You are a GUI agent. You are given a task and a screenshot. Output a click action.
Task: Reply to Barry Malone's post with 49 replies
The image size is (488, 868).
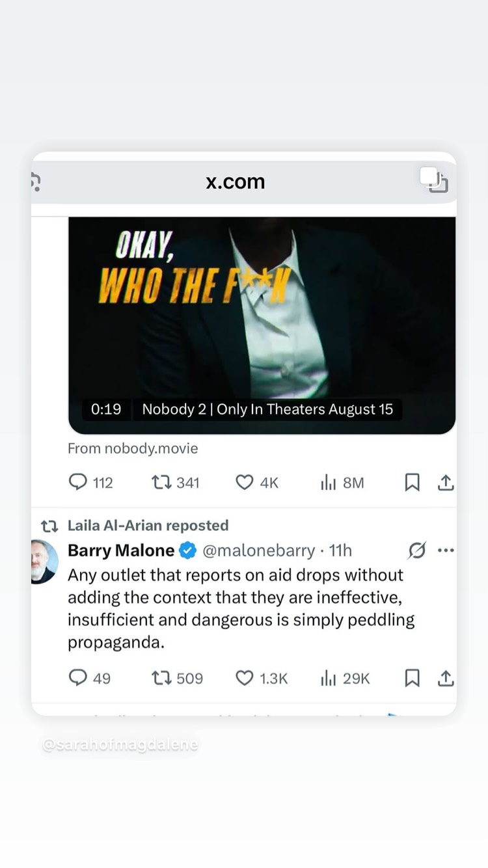point(90,678)
